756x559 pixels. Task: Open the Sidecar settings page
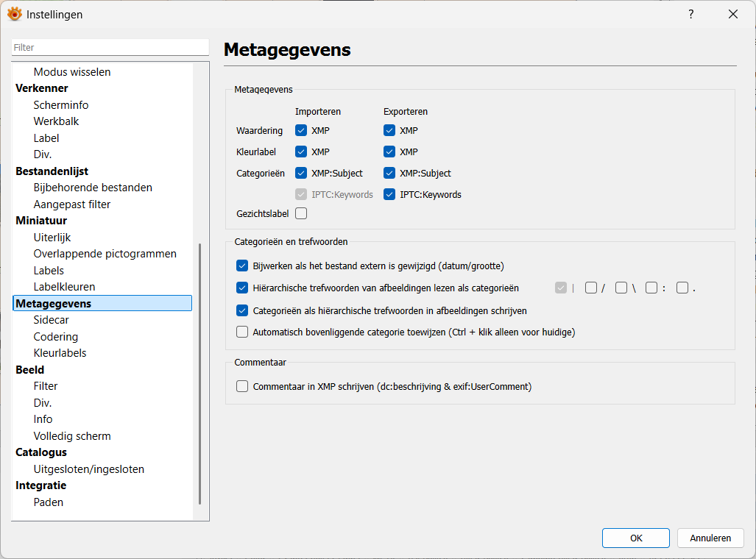(x=51, y=320)
